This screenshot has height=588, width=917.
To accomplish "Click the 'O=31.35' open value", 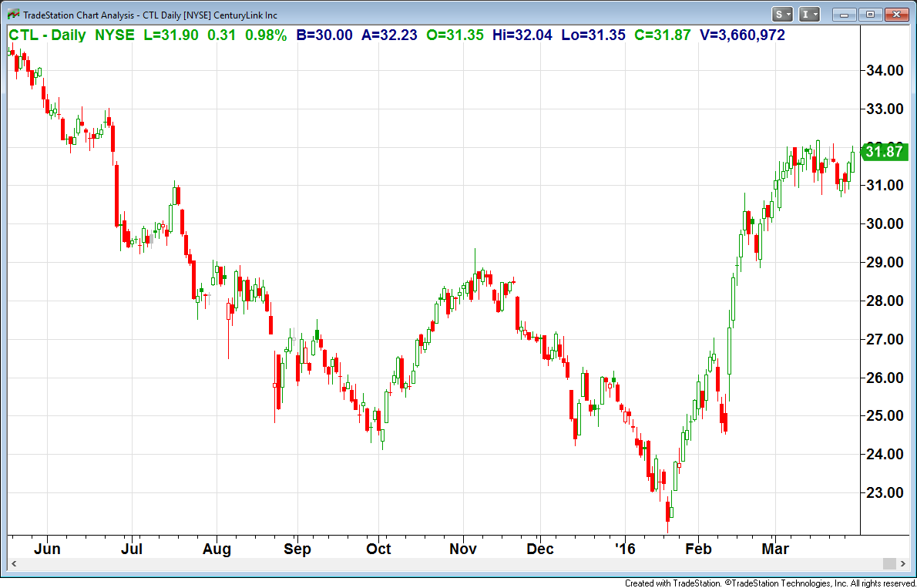I will point(455,35).
